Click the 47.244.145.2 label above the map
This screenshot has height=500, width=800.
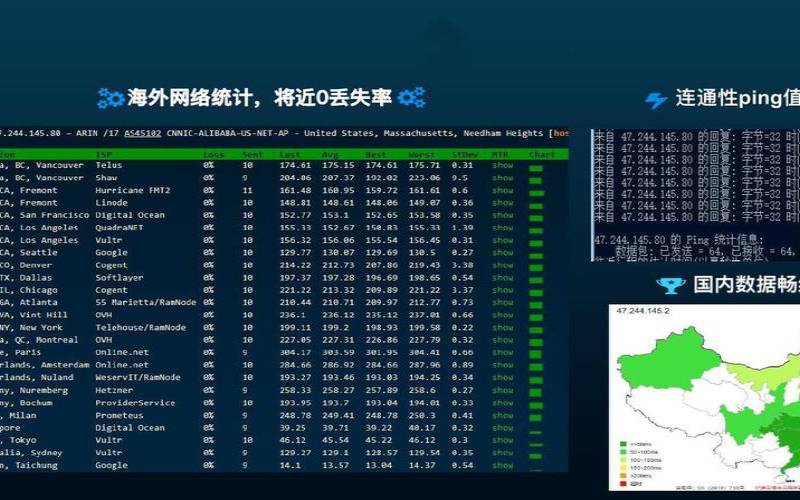pyautogui.click(x=643, y=311)
